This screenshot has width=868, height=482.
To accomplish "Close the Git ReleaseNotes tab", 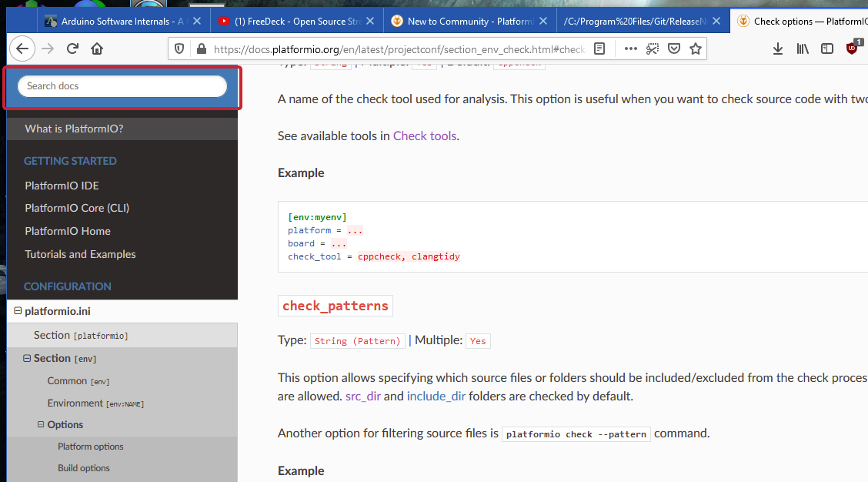I will click(x=716, y=21).
